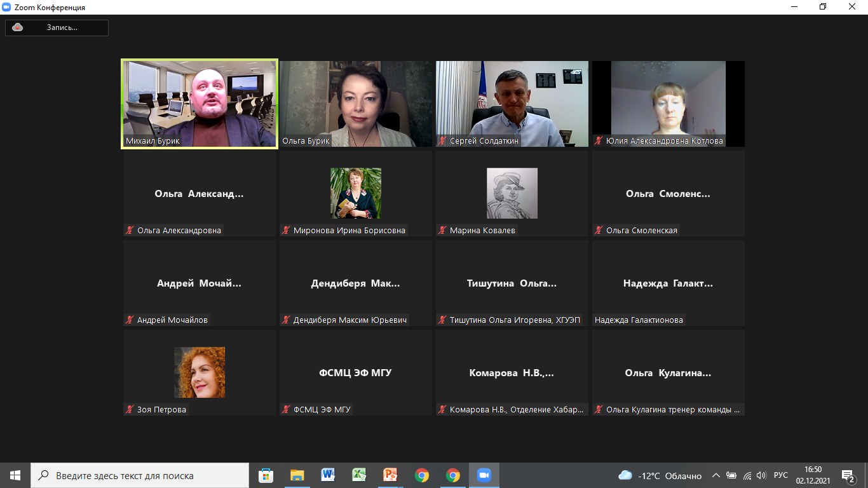Screen dimensions: 868x488
Task: Click the weather widget -12°C Облачно
Action: (660, 475)
